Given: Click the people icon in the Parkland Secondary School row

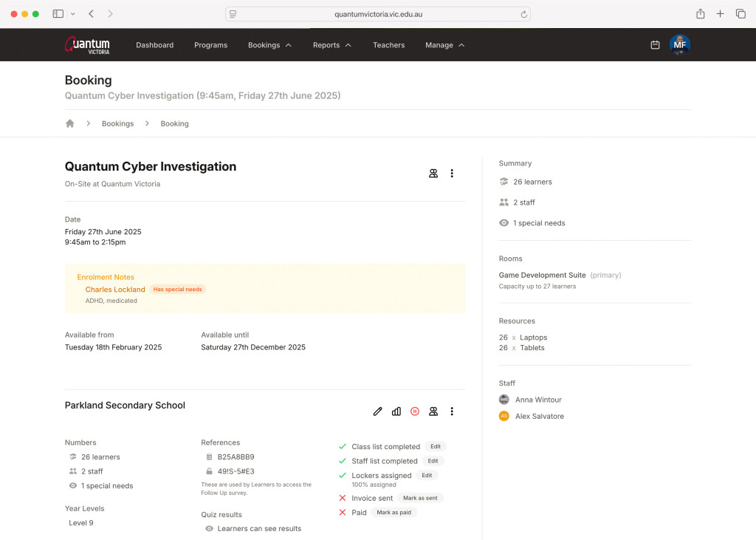Looking at the screenshot, I should (433, 411).
